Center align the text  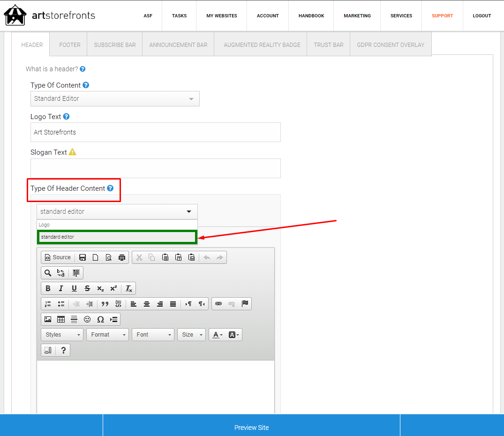[147, 304]
